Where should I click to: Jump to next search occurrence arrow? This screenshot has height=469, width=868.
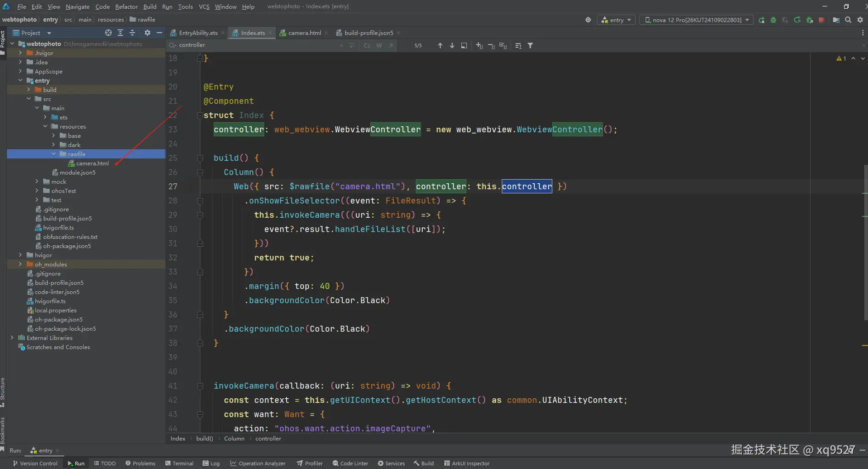click(x=452, y=45)
